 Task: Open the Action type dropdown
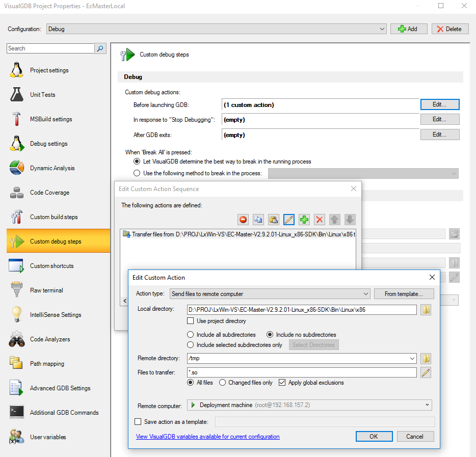point(365,293)
